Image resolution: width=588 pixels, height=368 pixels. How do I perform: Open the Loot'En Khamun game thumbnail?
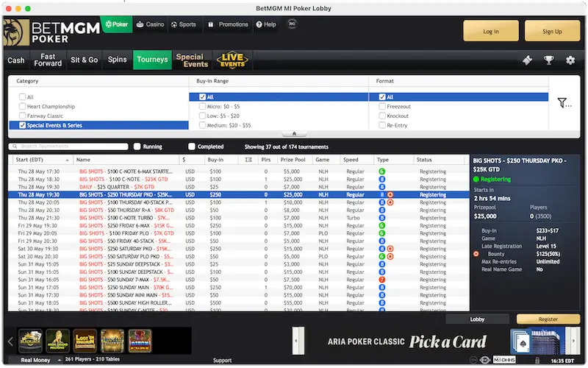[x=85, y=341]
